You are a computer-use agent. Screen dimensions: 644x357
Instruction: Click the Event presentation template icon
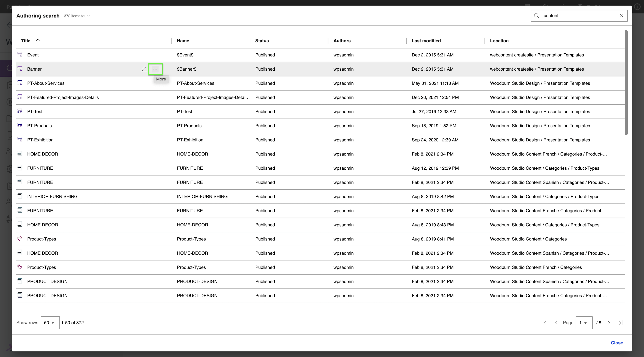(20, 55)
